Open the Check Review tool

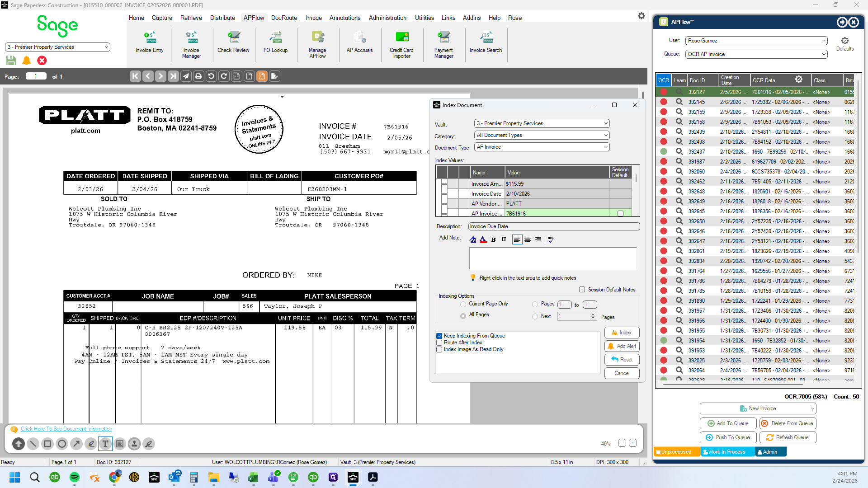pos(233,42)
